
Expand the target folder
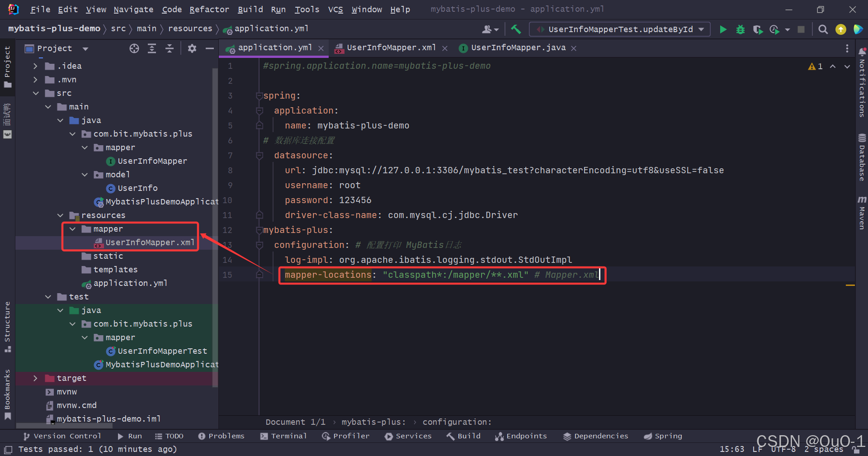pos(36,378)
